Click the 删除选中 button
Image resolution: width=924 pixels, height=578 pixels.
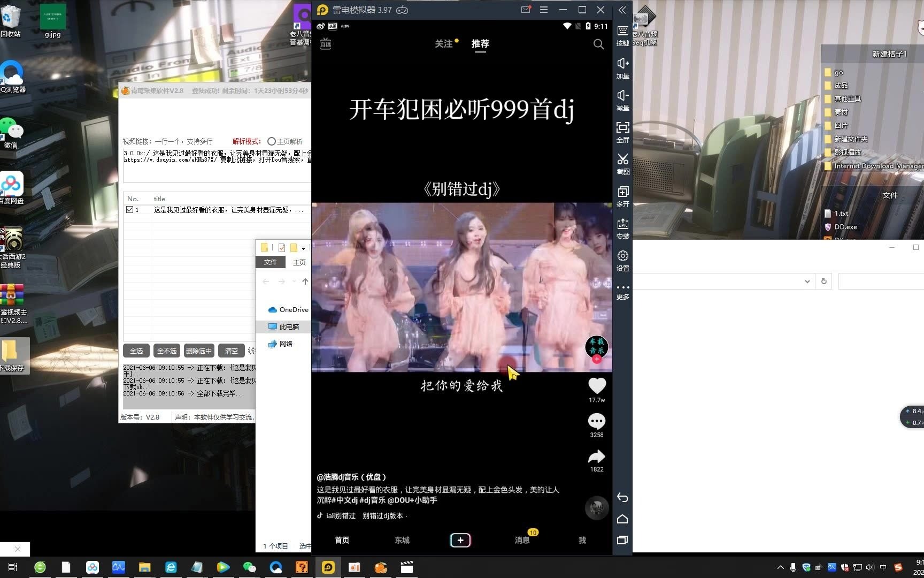point(198,351)
